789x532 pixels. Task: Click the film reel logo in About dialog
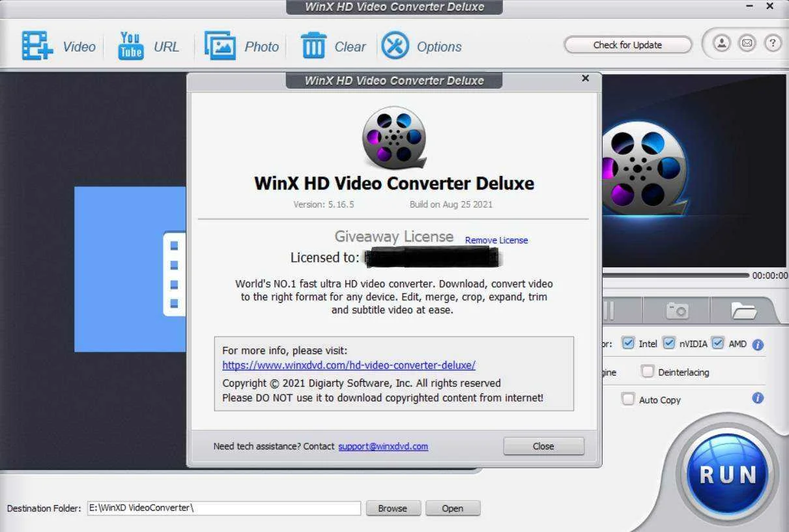(394, 137)
